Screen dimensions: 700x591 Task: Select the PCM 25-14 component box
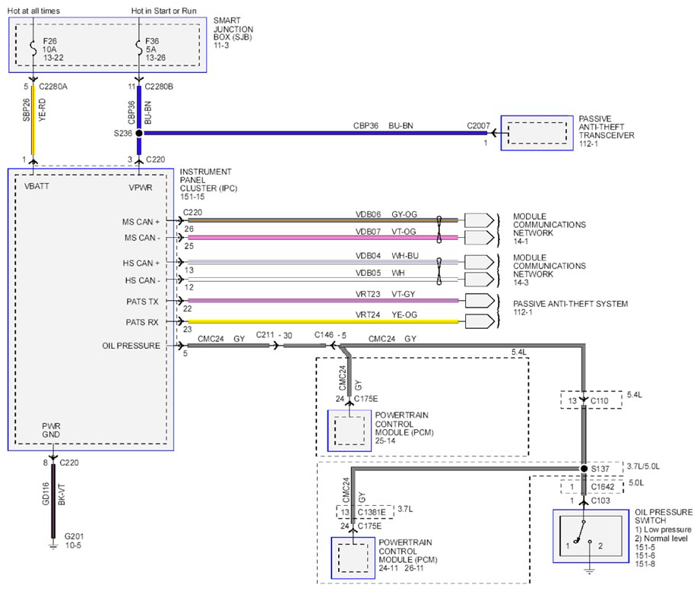click(x=349, y=431)
